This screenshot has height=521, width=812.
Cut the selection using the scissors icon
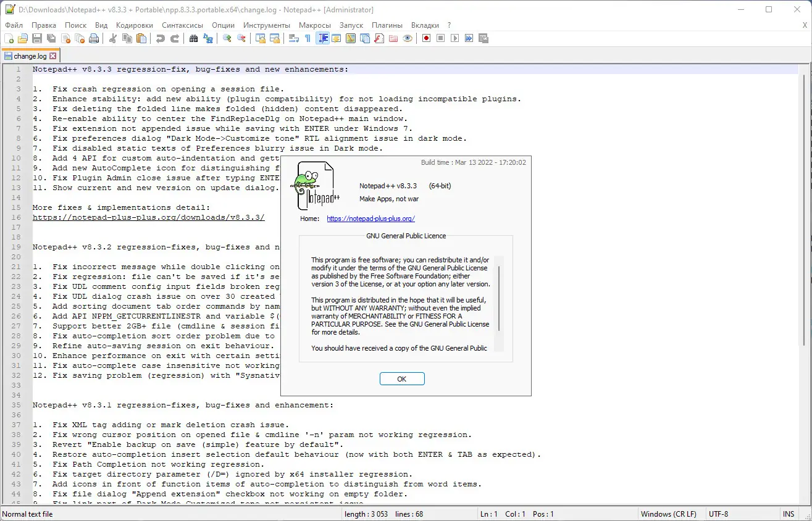[x=113, y=38]
